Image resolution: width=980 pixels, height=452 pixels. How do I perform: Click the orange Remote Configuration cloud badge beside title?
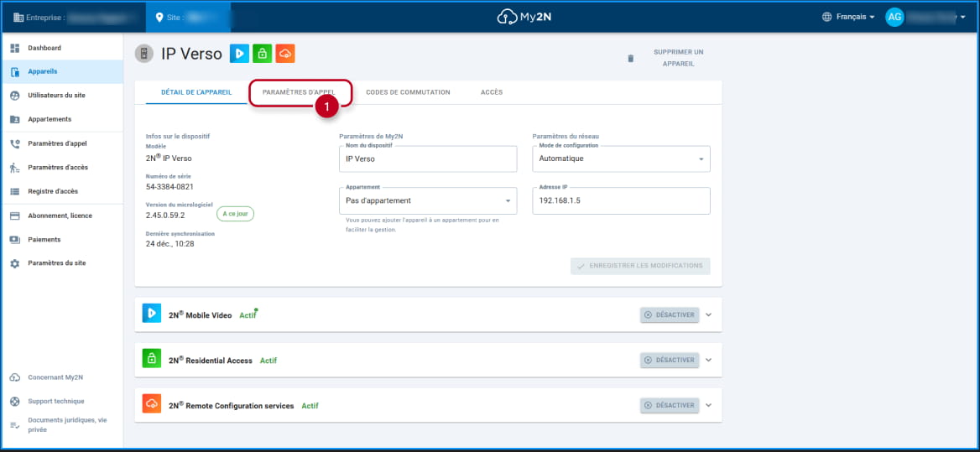285,54
